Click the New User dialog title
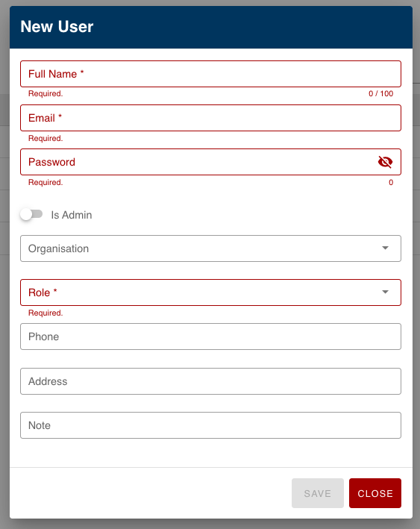Viewport: 420px width, 529px height. pyautogui.click(x=57, y=27)
